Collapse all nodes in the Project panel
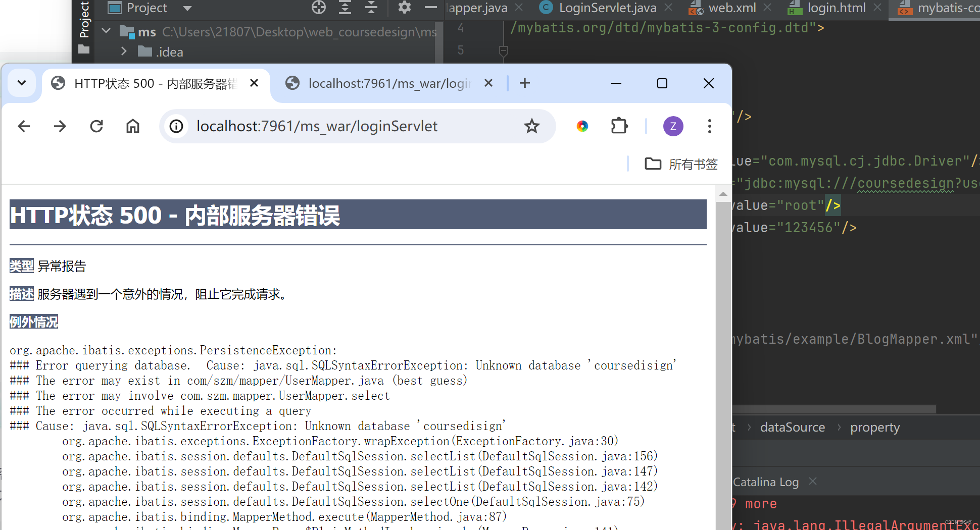The image size is (980, 530). click(x=370, y=8)
